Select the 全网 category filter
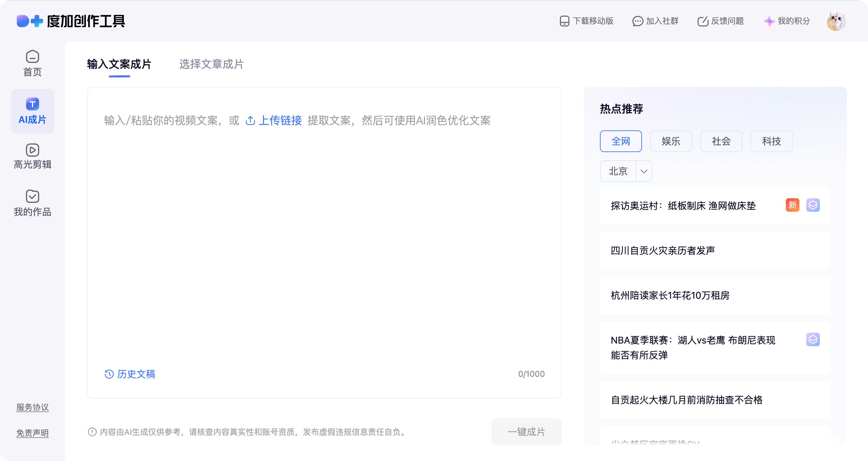This screenshot has height=461, width=868. click(621, 141)
